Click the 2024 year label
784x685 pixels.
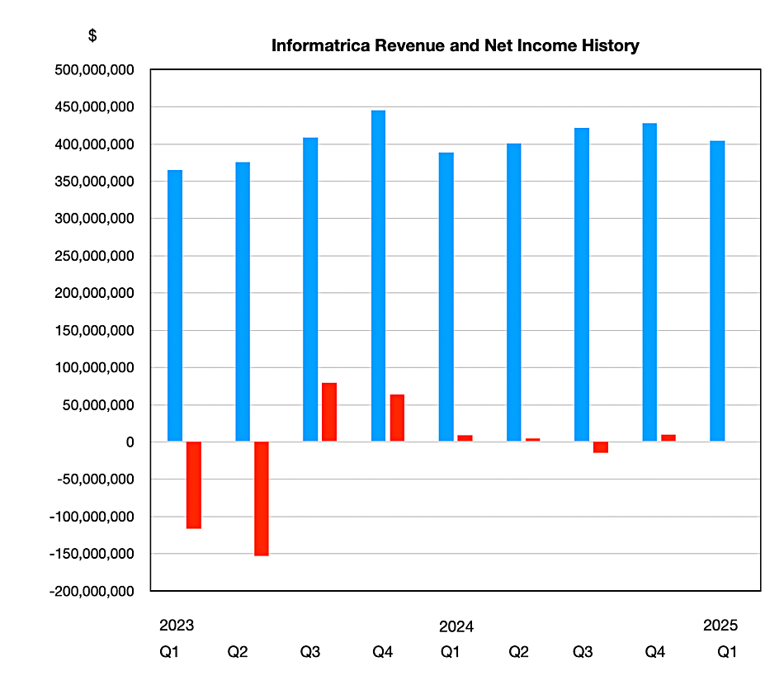pos(456,626)
